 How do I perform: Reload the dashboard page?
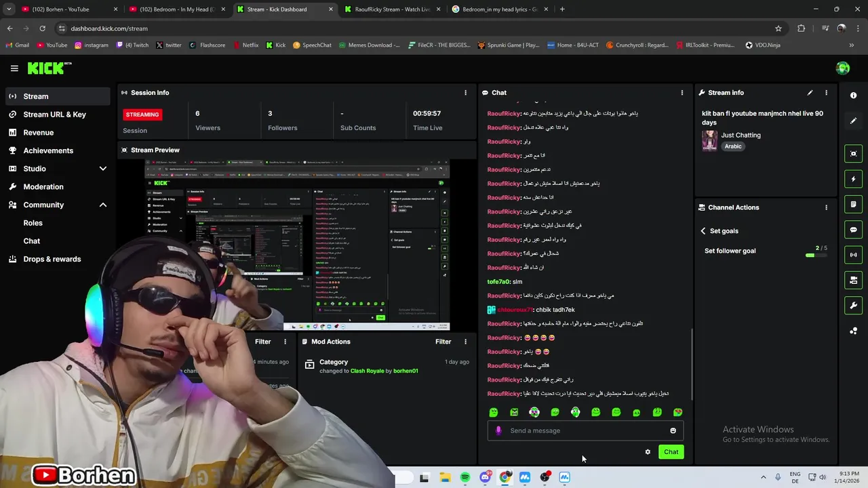click(42, 28)
